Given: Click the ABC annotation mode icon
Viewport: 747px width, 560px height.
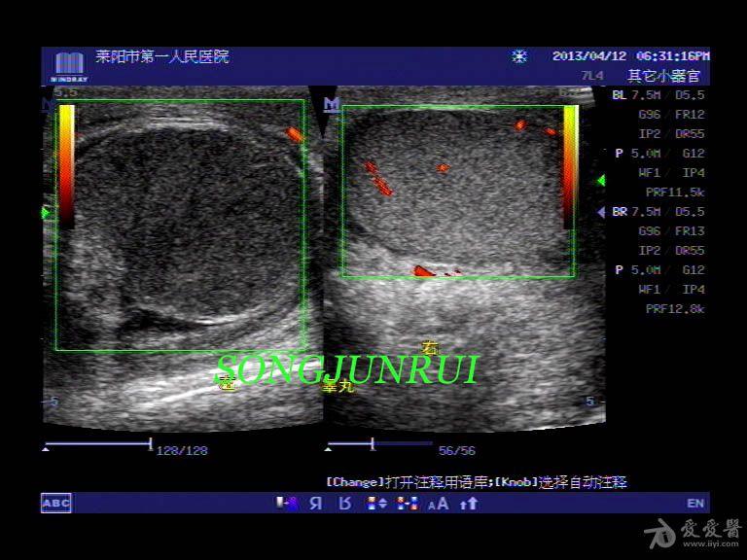Looking at the screenshot, I should click(55, 503).
